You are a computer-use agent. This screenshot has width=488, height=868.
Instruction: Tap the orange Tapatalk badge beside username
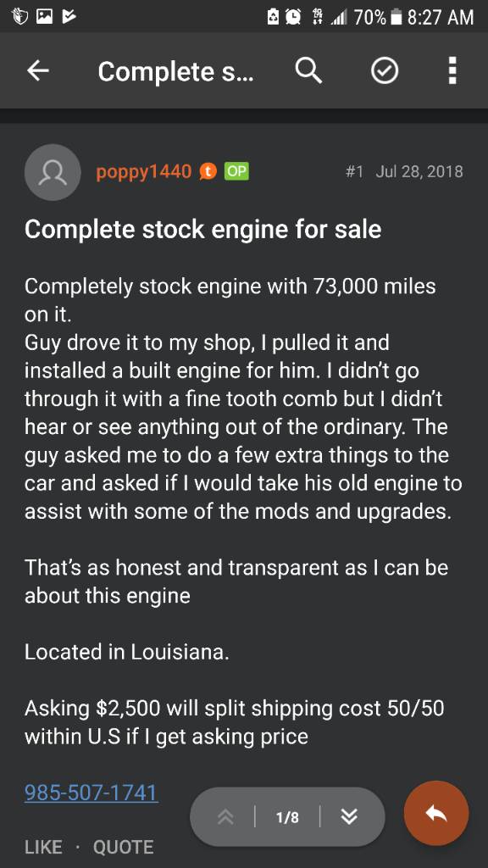[208, 171]
